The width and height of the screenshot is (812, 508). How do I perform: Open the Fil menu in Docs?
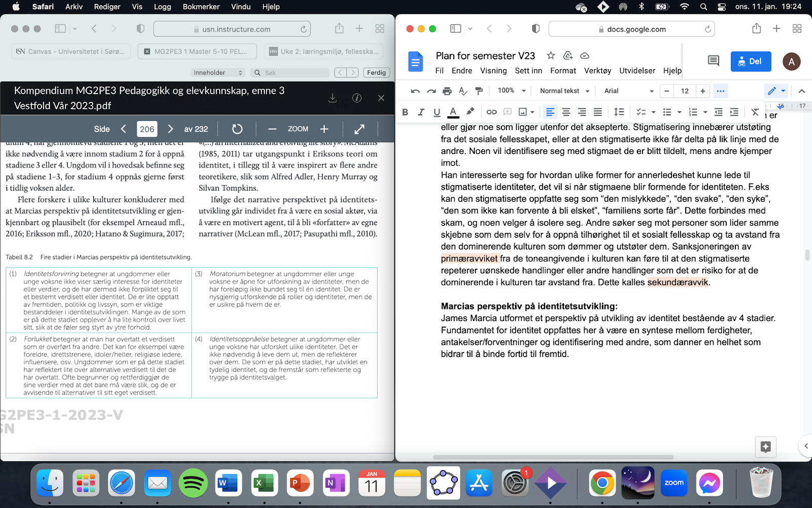tap(439, 71)
